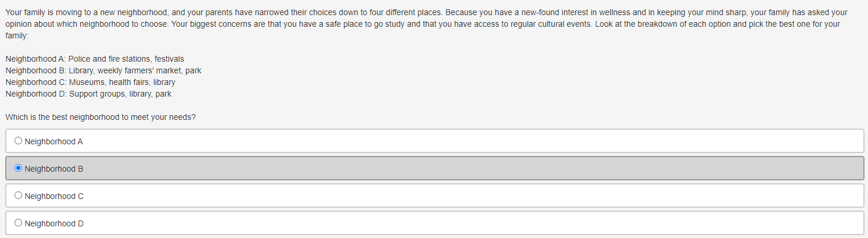This screenshot has width=868, height=238.
Task: Click paragraph opening "Your family is moving"
Action: coord(426,24)
